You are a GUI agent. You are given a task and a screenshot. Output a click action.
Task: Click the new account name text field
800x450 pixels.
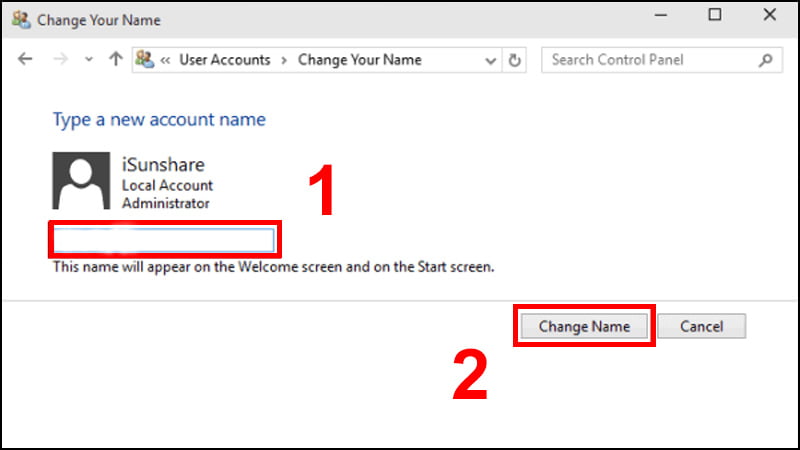(x=164, y=240)
